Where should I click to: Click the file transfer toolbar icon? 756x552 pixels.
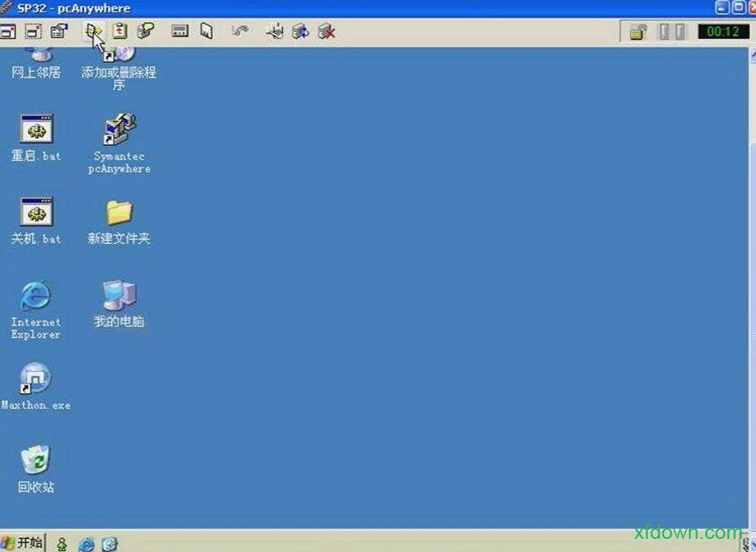[94, 32]
